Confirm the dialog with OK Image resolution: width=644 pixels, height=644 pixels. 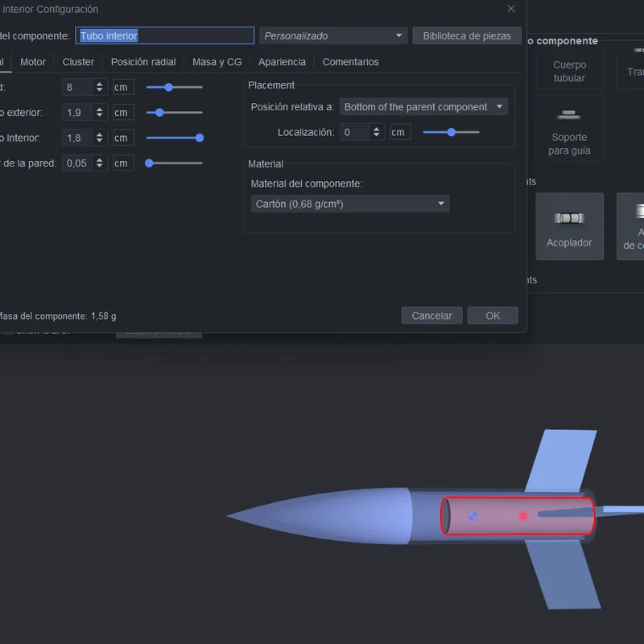pyautogui.click(x=493, y=316)
